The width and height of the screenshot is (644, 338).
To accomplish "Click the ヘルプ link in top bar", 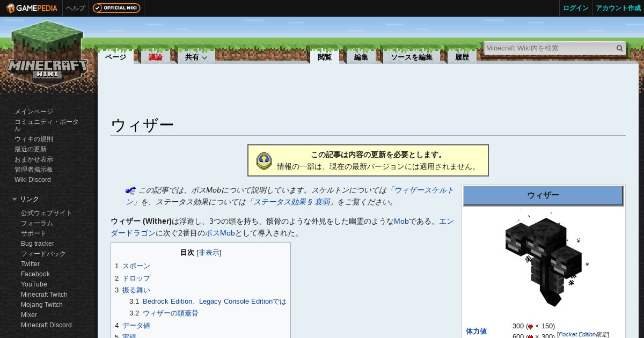I will click(76, 8).
